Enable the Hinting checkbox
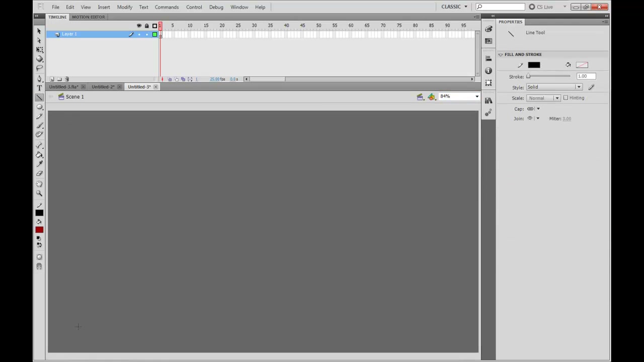This screenshot has height=362, width=644. (x=566, y=98)
